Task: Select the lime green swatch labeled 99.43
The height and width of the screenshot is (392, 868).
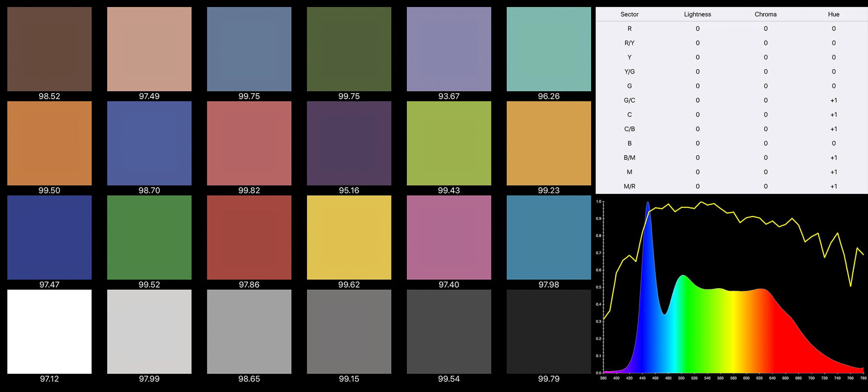Action: tap(449, 144)
